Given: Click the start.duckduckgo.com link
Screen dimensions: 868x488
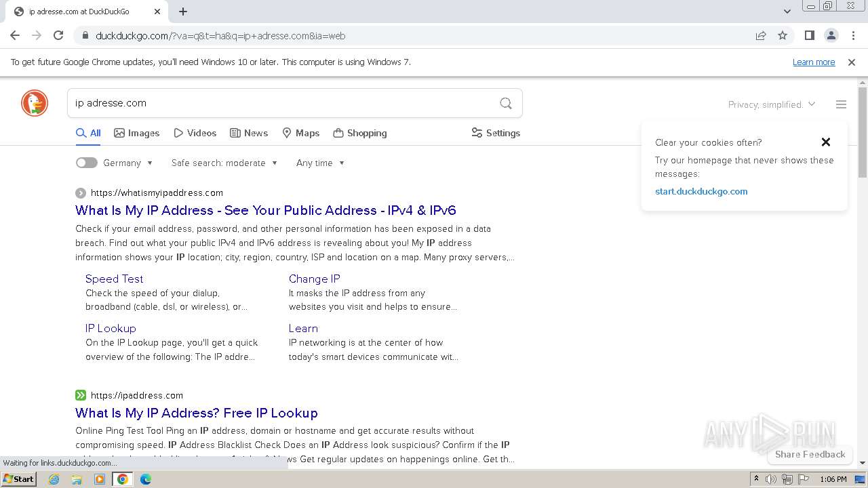Looking at the screenshot, I should (x=701, y=191).
